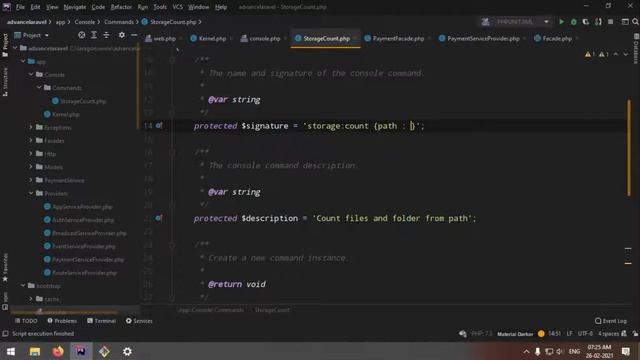This screenshot has height=360, width=640.
Task: Expand the Exceptions folder
Action: (x=31, y=127)
